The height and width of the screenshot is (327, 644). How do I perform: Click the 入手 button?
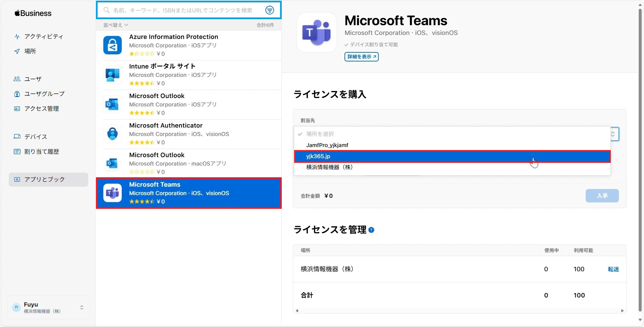[602, 196]
